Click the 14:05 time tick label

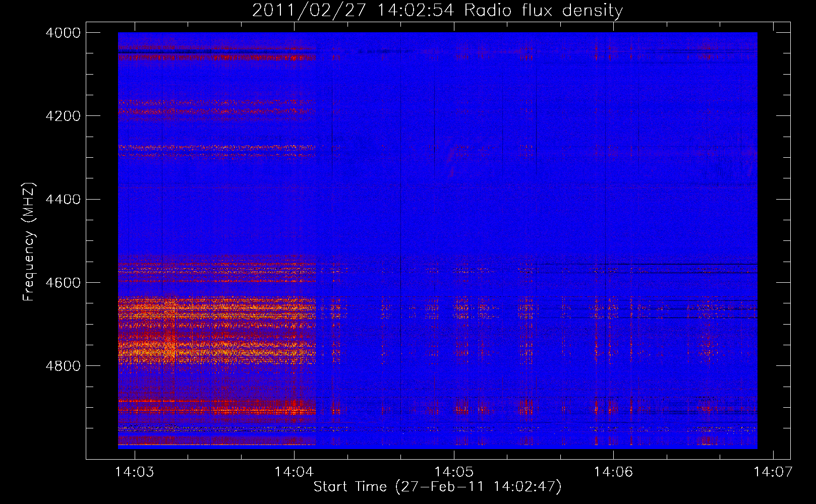tap(454, 472)
